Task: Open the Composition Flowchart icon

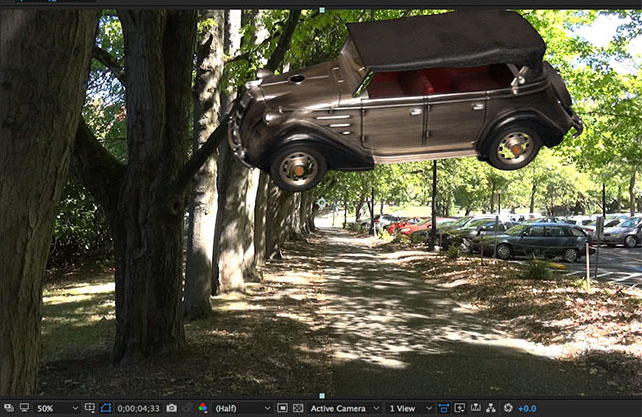Action: tap(490, 408)
